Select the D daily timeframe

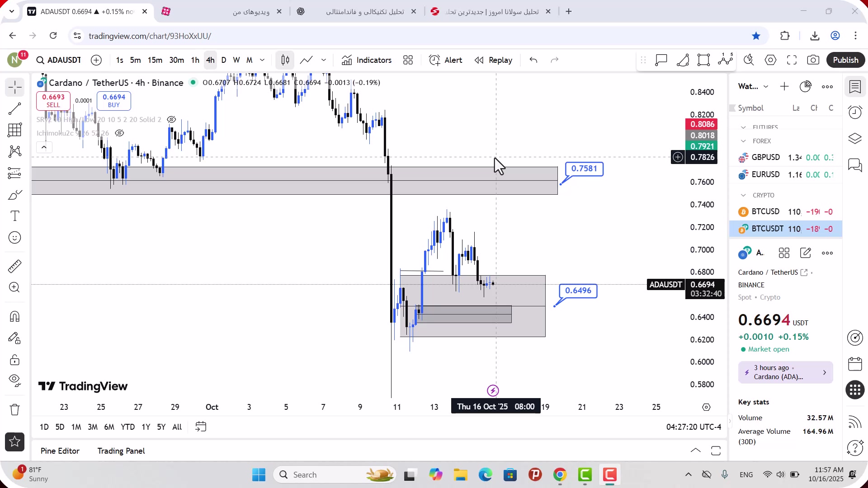pos(224,60)
